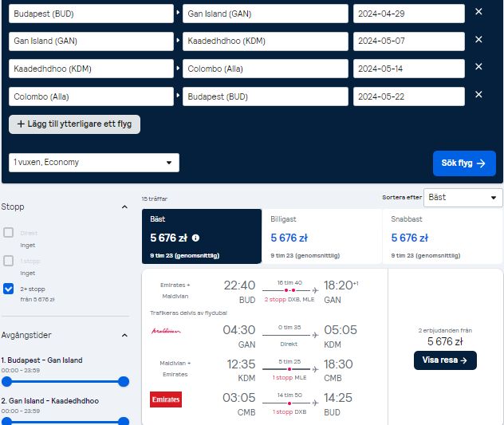Click third destination field Colombo (Alla)
This screenshot has width=504, height=425.
coord(266,69)
